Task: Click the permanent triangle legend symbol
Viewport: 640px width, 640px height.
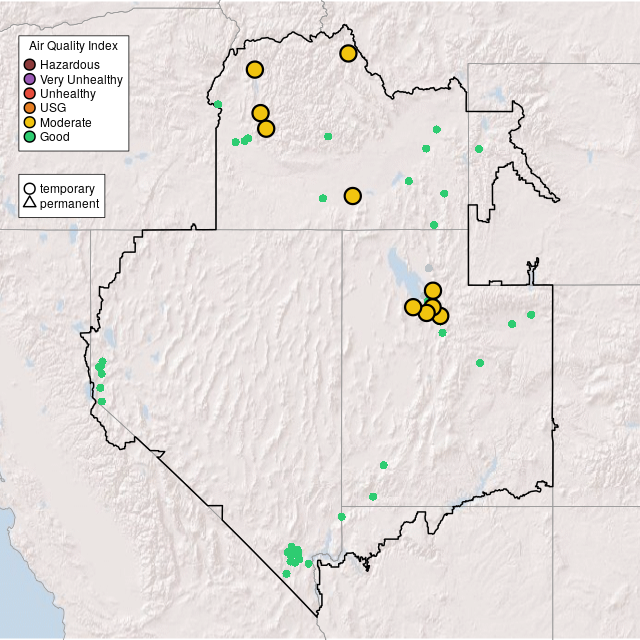Action: 30,204
